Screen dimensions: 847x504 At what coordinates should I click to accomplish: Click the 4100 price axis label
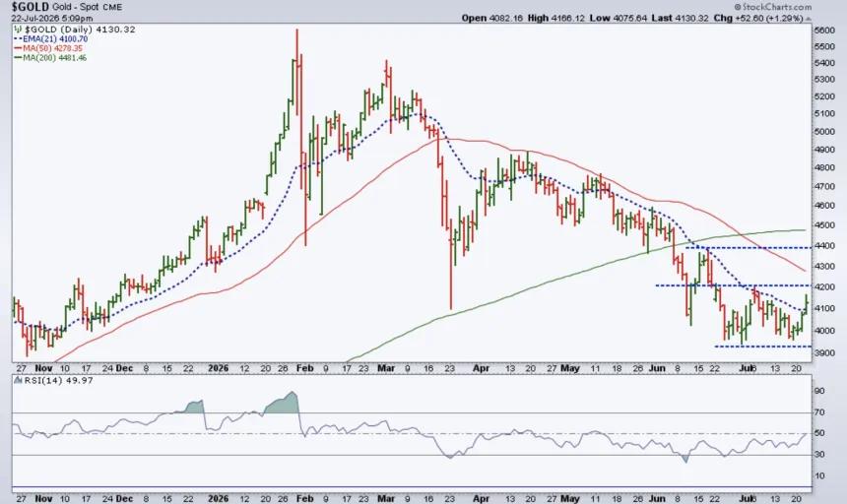coord(824,309)
